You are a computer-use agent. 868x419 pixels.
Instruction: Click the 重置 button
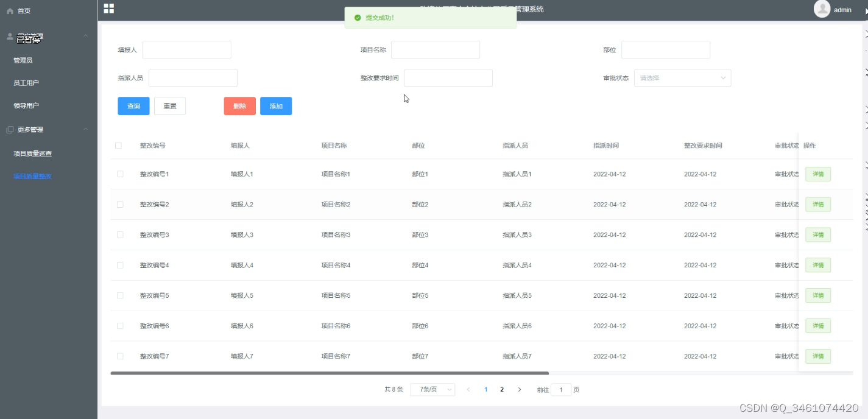tap(170, 106)
